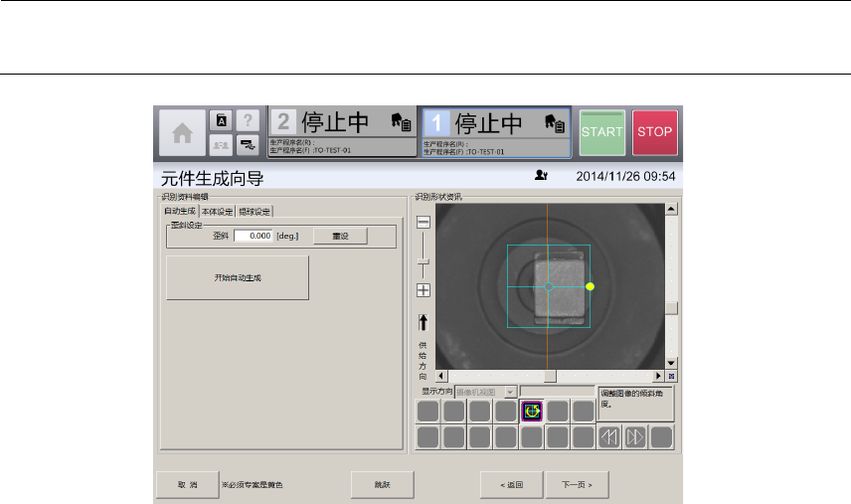Switch to the 本体设定 tab

pyautogui.click(x=217, y=211)
